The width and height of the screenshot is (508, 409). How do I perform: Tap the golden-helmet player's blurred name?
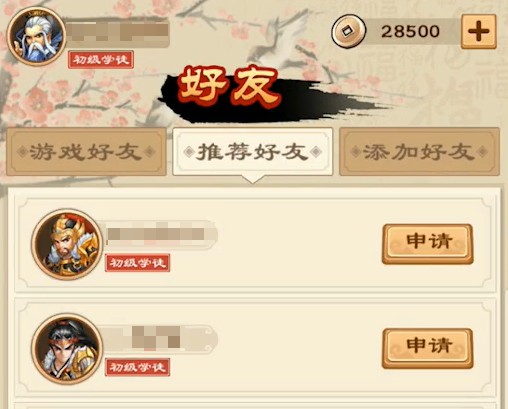[x=160, y=235]
